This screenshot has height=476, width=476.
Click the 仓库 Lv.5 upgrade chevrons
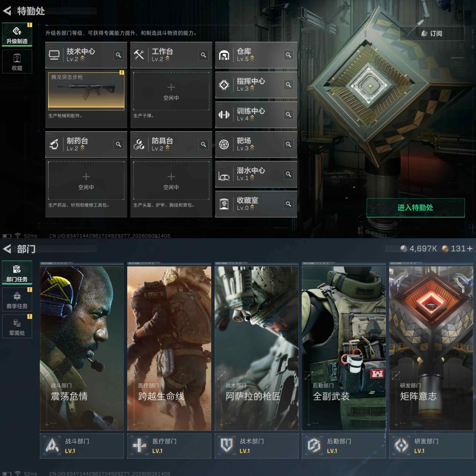(x=252, y=59)
